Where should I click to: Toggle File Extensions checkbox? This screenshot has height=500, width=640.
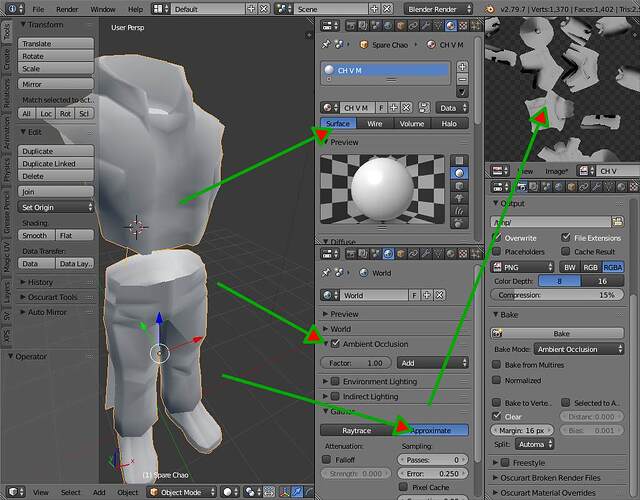pyautogui.click(x=566, y=237)
